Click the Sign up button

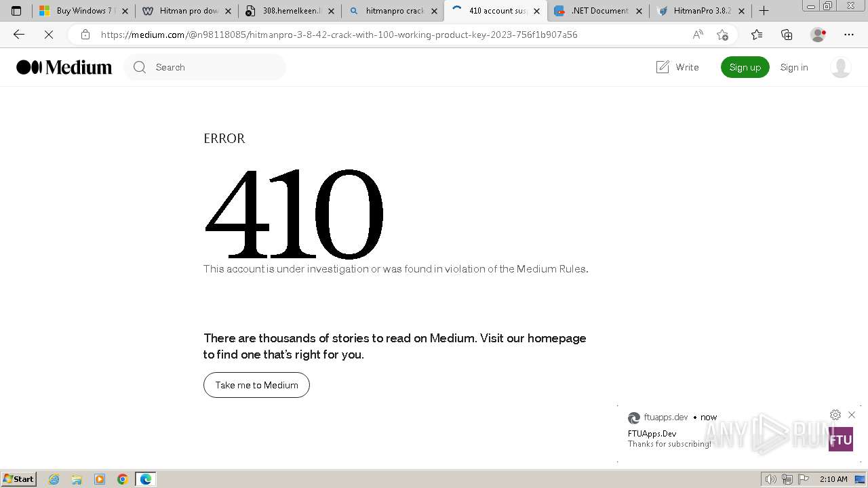click(745, 67)
